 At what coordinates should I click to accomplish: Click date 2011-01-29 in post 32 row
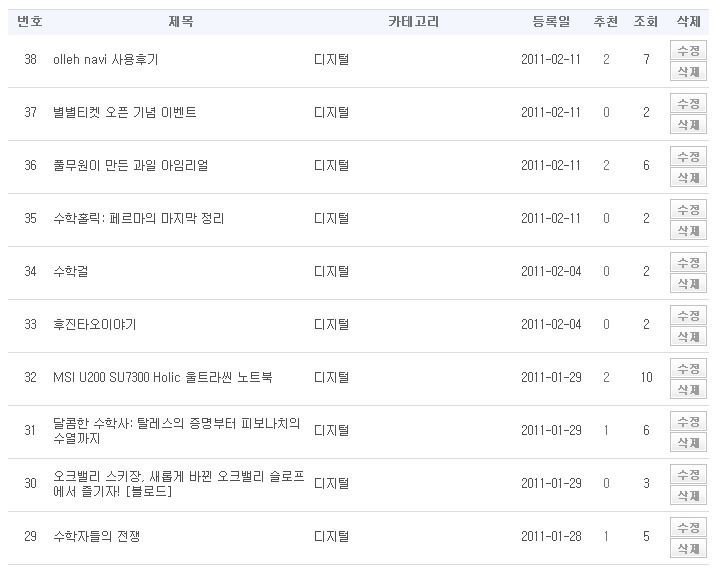click(551, 377)
